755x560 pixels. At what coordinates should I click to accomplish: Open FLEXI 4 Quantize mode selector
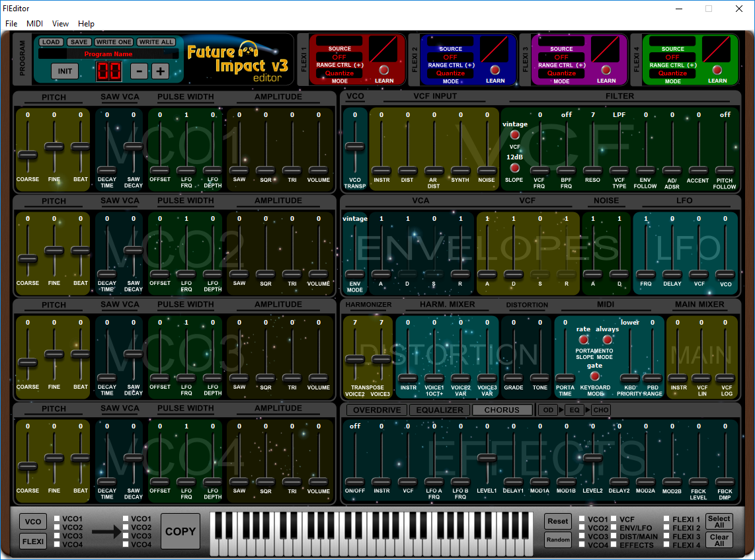tap(672, 73)
